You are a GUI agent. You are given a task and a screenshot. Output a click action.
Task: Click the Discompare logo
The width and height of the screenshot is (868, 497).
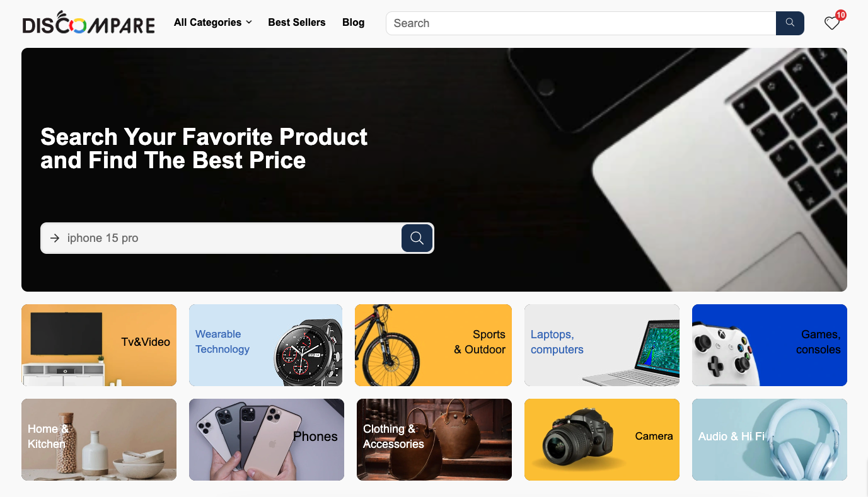[x=88, y=23]
